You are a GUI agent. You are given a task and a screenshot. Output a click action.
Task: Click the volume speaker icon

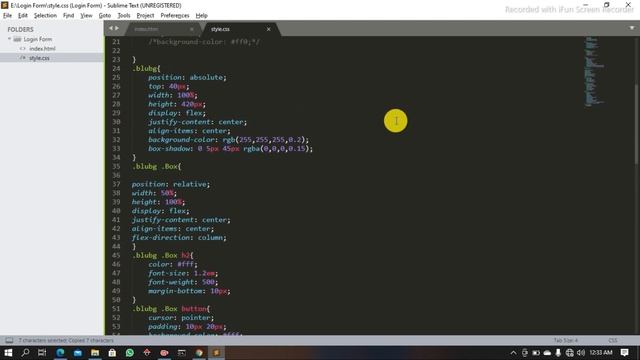coord(581,353)
